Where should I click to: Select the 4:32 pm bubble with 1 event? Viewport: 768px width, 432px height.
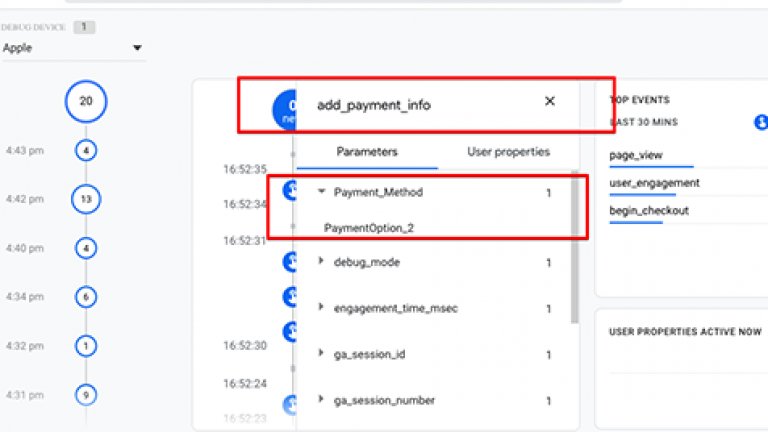tap(86, 346)
